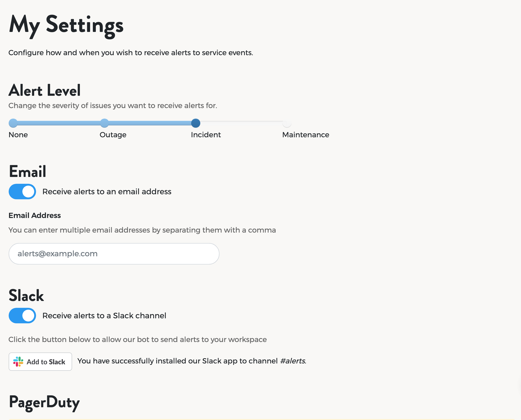Click 'Receive alerts to a Slack channel' label
The width and height of the screenshot is (521, 420).
click(x=104, y=316)
